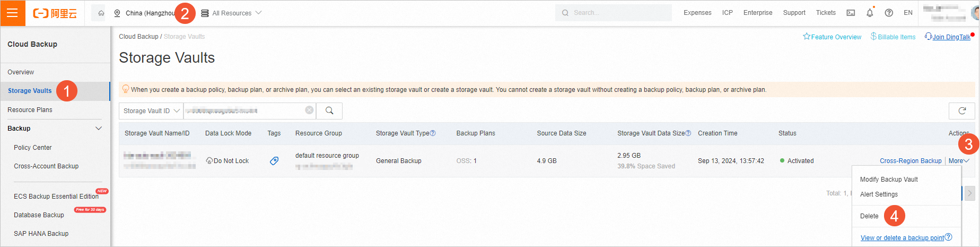Screen dimensions: 980x247
Task: Open Cloud Shell terminal icon
Action: coord(851,13)
